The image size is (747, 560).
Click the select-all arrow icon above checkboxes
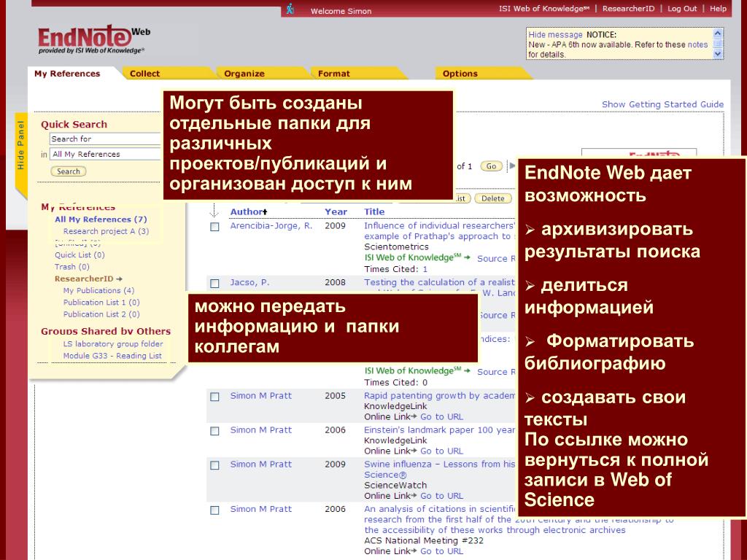pos(214,210)
